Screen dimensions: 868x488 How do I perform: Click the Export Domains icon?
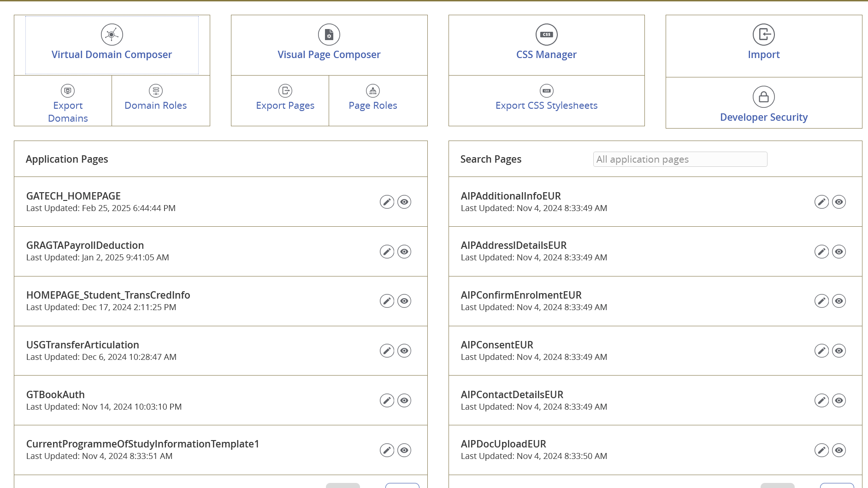[68, 91]
